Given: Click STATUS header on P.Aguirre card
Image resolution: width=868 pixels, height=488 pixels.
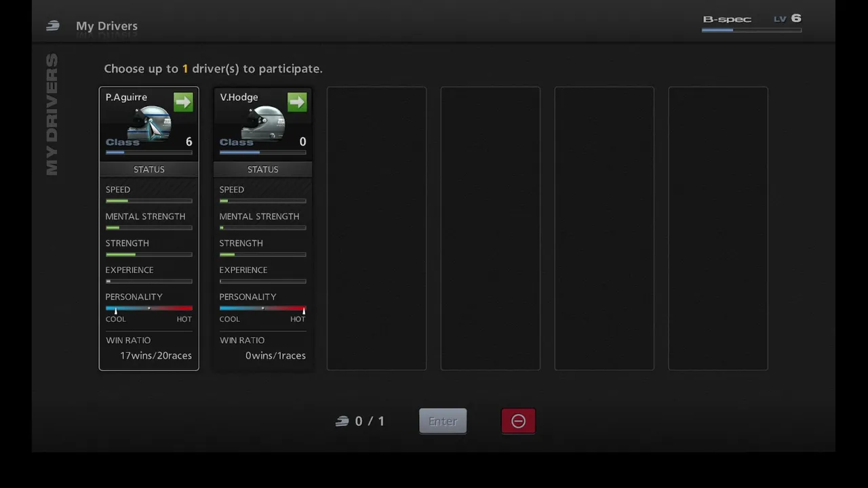Looking at the screenshot, I should 149,169.
